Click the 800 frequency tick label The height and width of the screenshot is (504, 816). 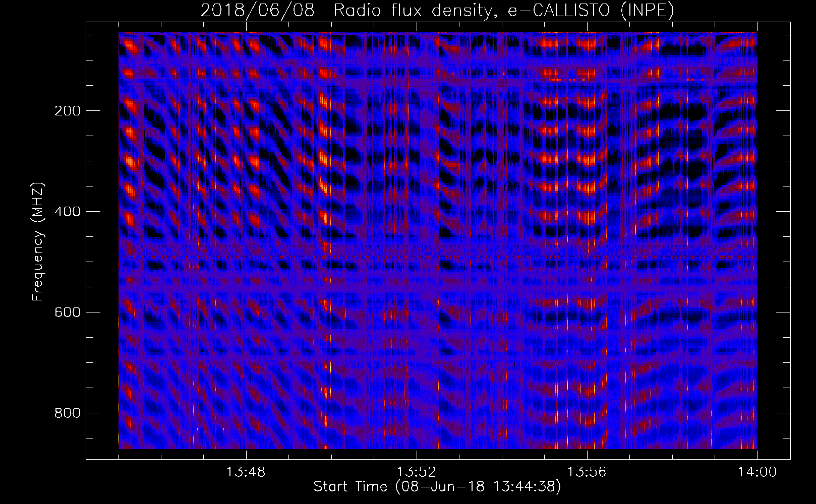pos(67,413)
